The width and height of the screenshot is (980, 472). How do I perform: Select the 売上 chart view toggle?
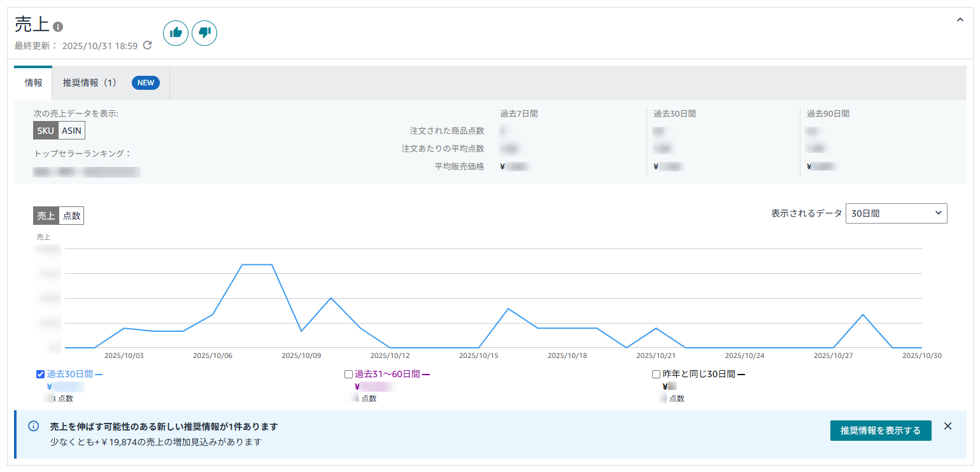click(x=46, y=216)
